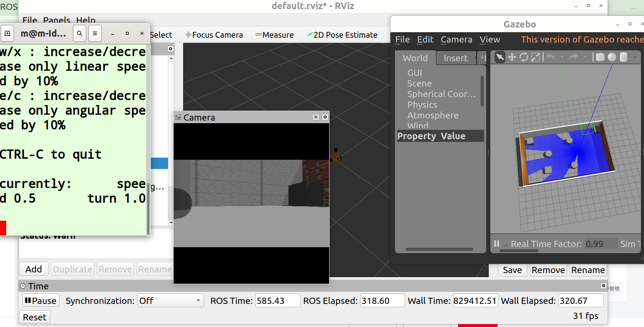644x327 pixels.
Task: Open Gazebo File menu
Action: [403, 39]
